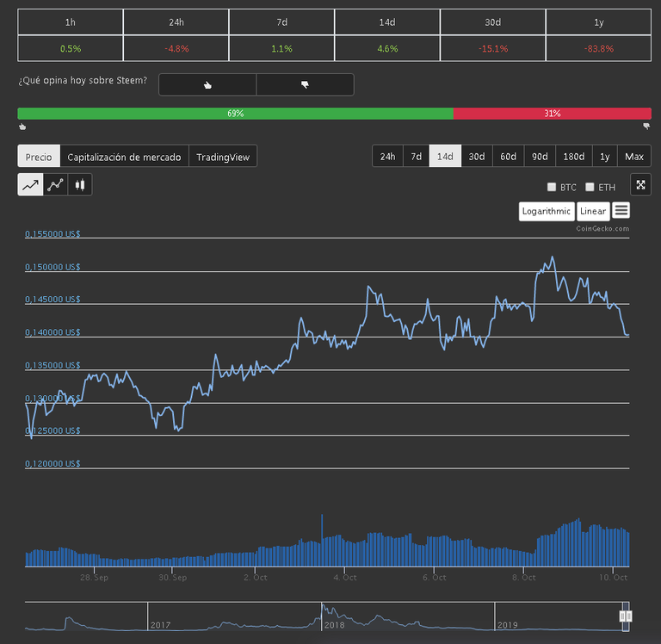Select the 60d chart range
661x644 pixels.
[509, 156]
